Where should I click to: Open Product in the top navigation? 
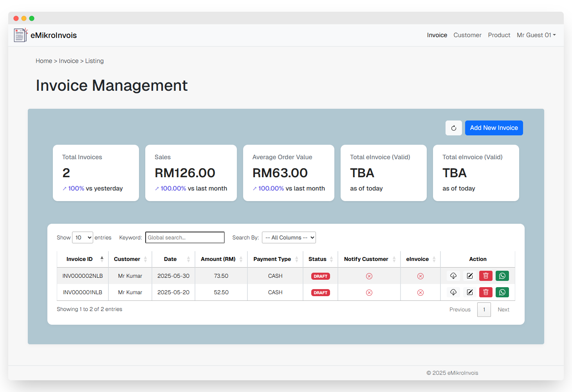tap(499, 35)
